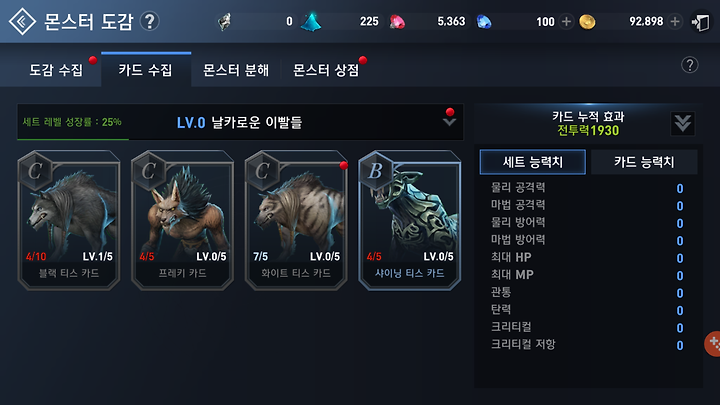The image size is (720, 405).
Task: Select the 화이트 티스 카드
Action: tap(296, 220)
